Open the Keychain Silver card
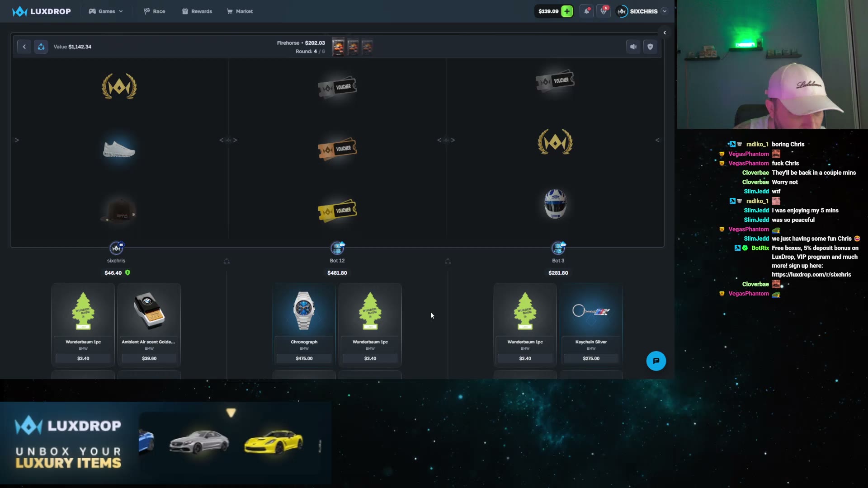 pos(591,324)
